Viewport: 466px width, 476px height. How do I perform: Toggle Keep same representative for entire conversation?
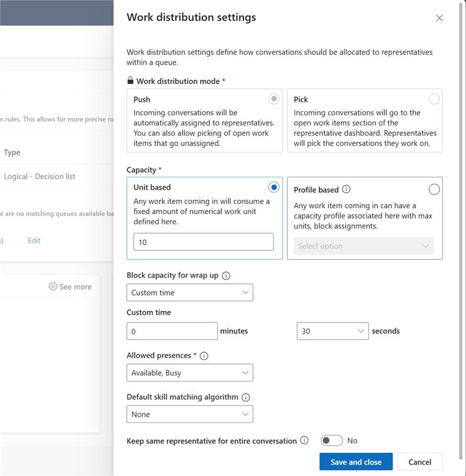[x=331, y=441]
